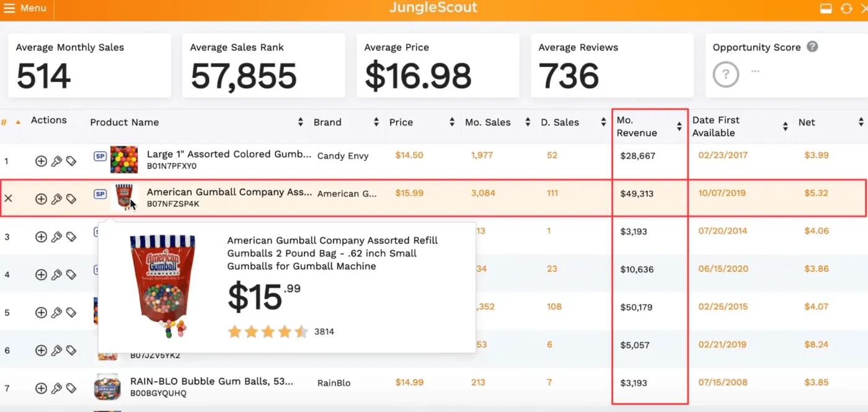
Task: Click the key icon in row 5
Action: pyautogui.click(x=56, y=313)
